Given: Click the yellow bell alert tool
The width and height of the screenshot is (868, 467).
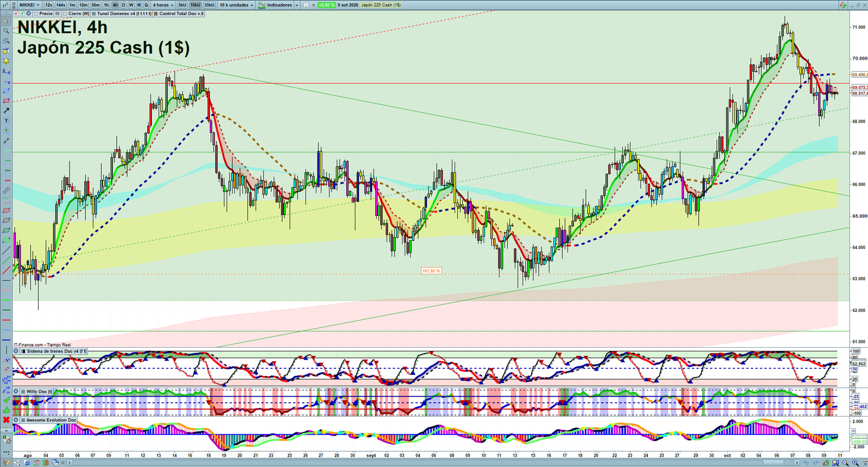Looking at the screenshot, I should 7,61.
